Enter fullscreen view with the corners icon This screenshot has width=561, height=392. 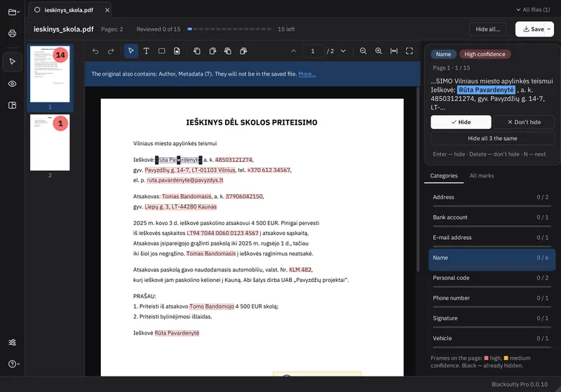[x=410, y=51]
